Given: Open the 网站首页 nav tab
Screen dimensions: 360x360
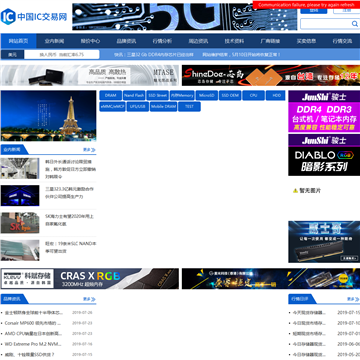Looking at the screenshot, I should [x=18, y=41].
